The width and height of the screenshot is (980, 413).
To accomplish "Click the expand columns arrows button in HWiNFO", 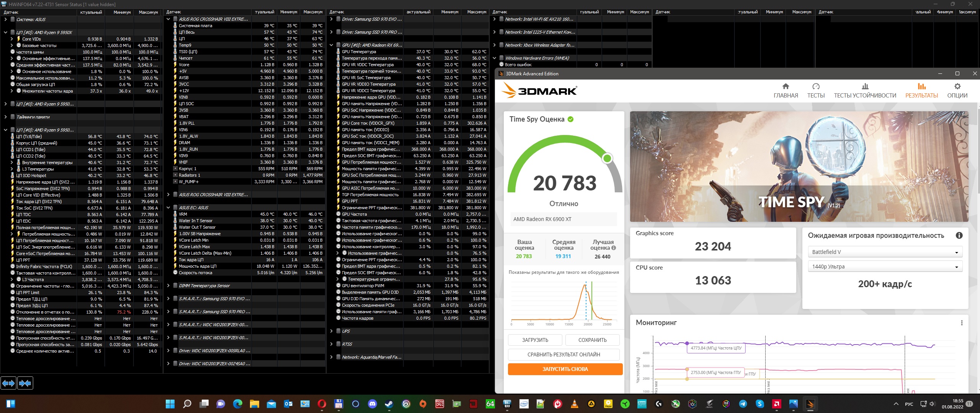I will [8, 383].
